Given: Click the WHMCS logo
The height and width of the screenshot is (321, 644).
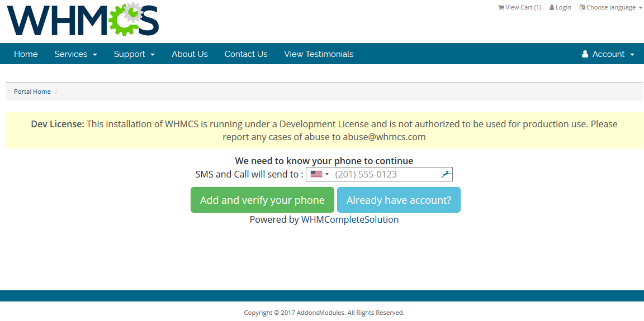Looking at the screenshot, I should click(83, 20).
